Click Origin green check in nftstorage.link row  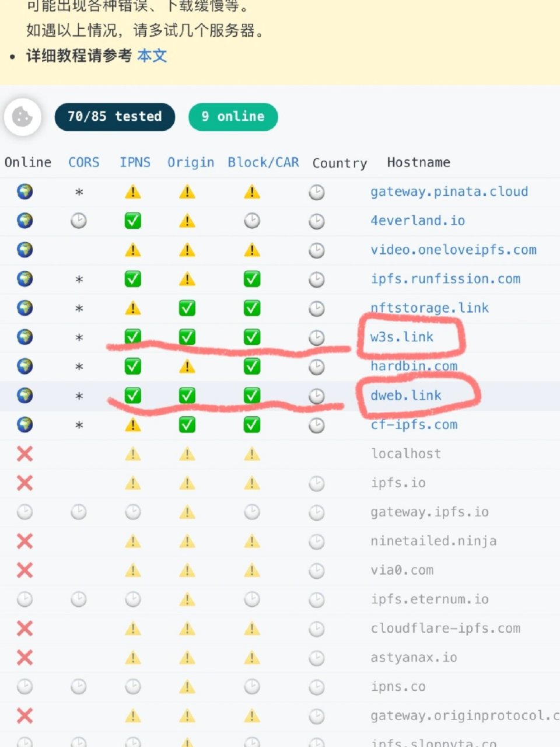(187, 308)
